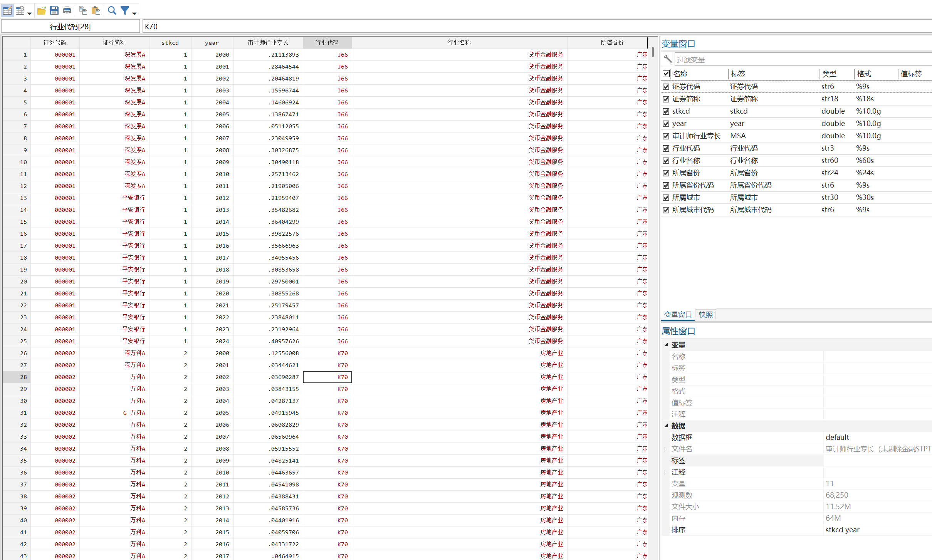Click the save floppy disk icon
Screen dimensions: 932x560
[x=54, y=10]
